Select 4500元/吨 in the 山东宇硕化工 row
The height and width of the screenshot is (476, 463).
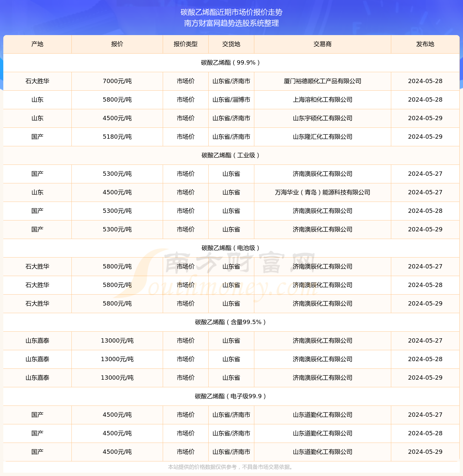click(x=117, y=118)
